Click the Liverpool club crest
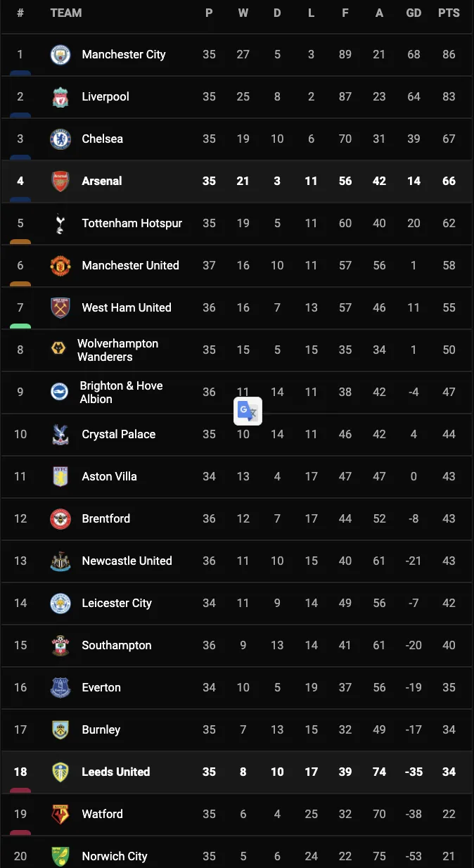This screenshot has height=868, width=474. [60, 97]
